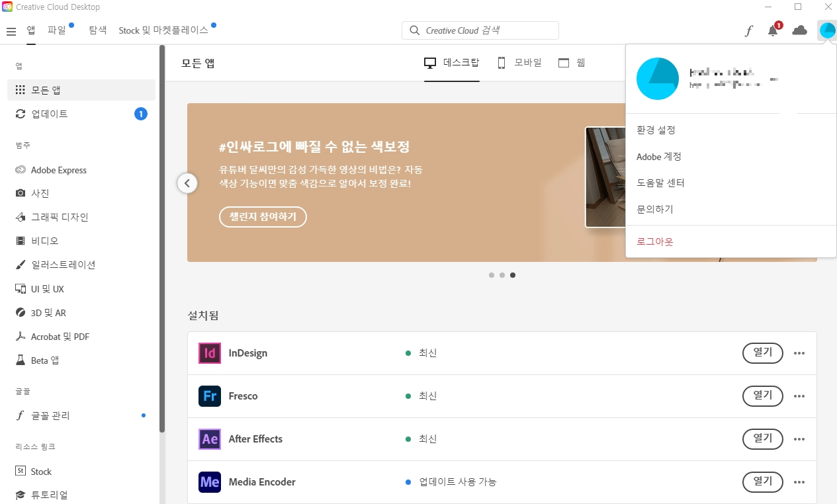
Task: Select the first banner carousel dot
Action: (492, 275)
